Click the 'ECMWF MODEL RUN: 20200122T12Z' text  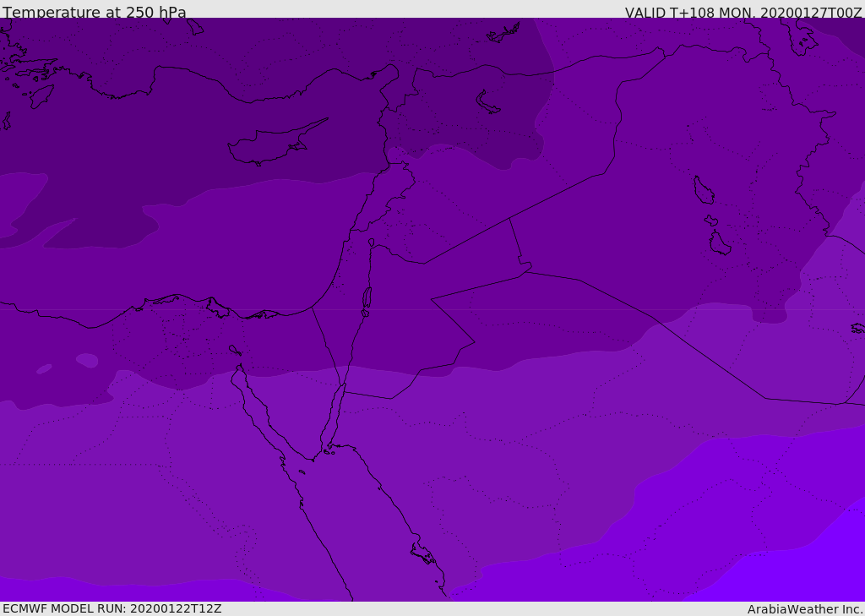[x=112, y=609]
